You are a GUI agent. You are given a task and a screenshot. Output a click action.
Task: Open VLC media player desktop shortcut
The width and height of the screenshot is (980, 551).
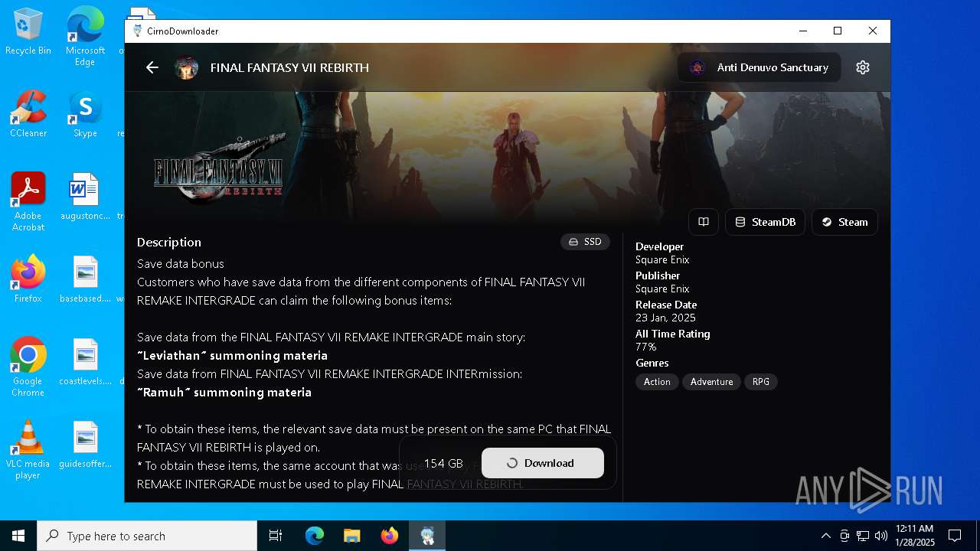28,450
